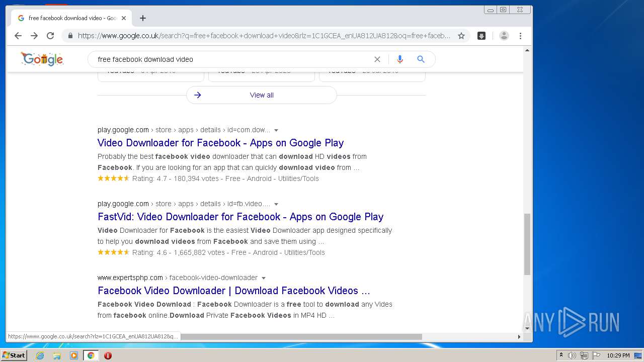Open the download extension icon
644x362 pixels.
tap(481, 36)
